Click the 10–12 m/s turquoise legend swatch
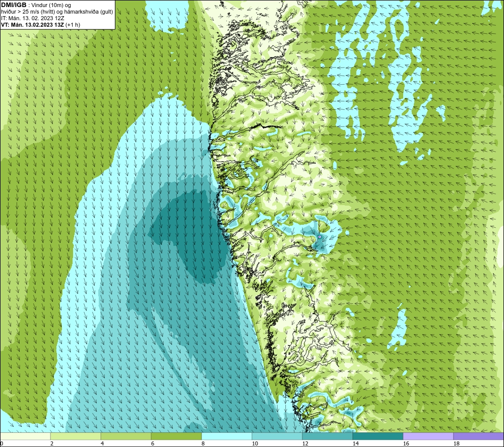The height and width of the screenshot is (447, 504). pyautogui.click(x=277, y=436)
